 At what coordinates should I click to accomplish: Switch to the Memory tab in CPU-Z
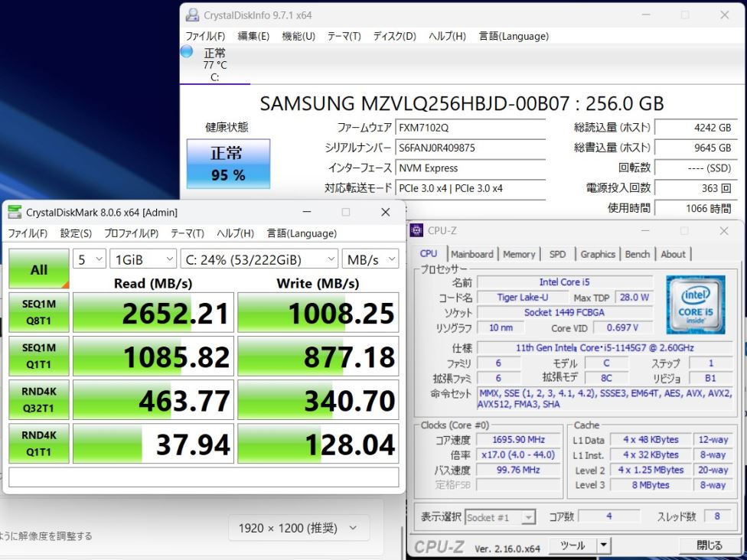(x=519, y=254)
